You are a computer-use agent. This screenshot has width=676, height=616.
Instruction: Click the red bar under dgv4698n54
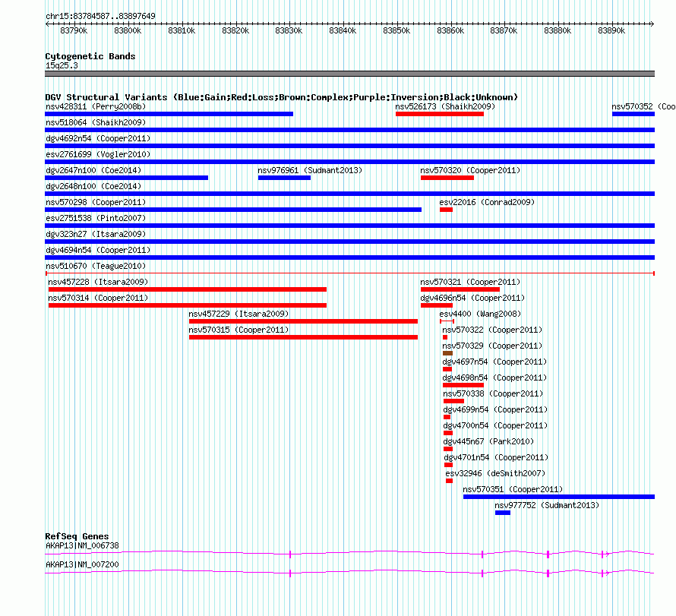click(463, 385)
